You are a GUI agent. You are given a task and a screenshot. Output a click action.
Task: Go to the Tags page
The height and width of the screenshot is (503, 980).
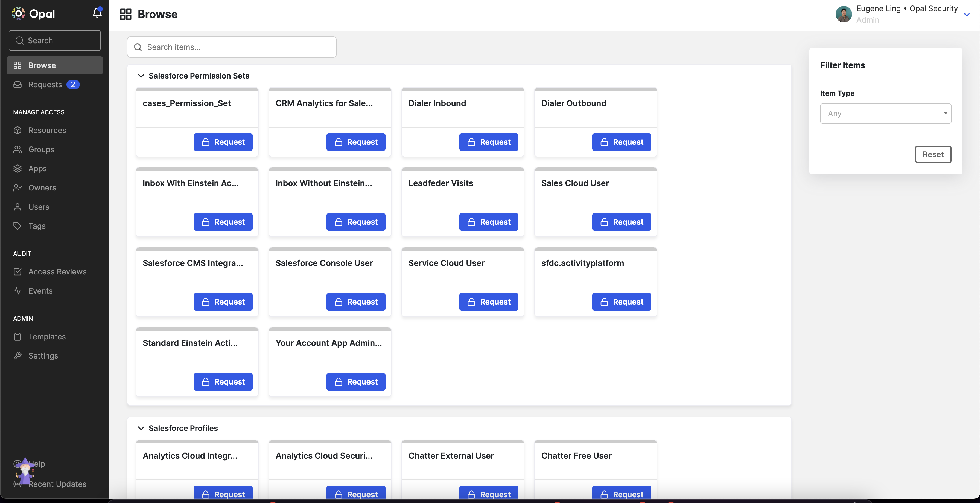pyautogui.click(x=37, y=226)
